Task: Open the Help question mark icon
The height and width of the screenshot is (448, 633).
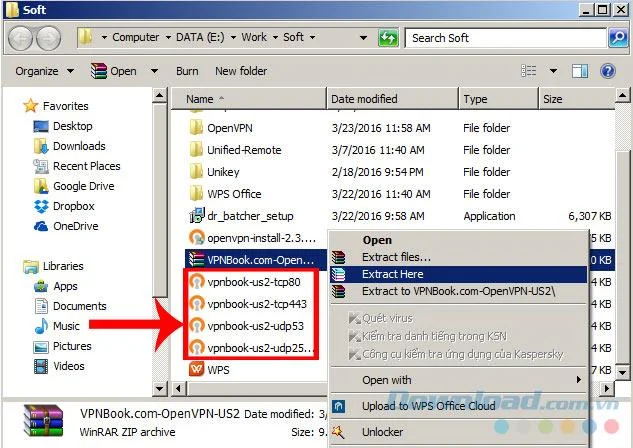Action: (x=608, y=71)
